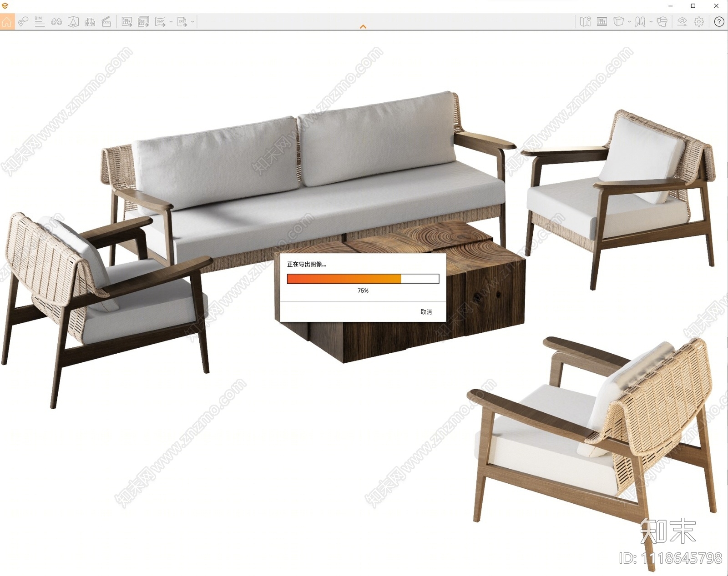The image size is (728, 576).
Task: Open the site context map icon
Action: tap(586, 21)
